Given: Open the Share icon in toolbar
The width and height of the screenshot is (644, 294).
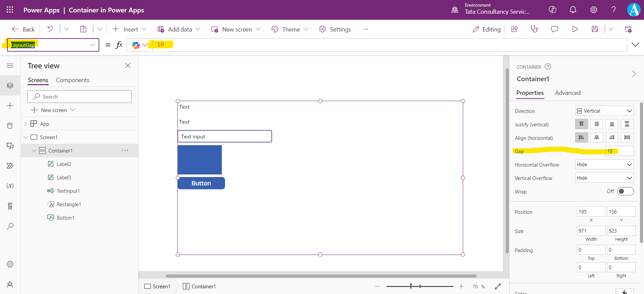Looking at the screenshot, I should 514,29.
